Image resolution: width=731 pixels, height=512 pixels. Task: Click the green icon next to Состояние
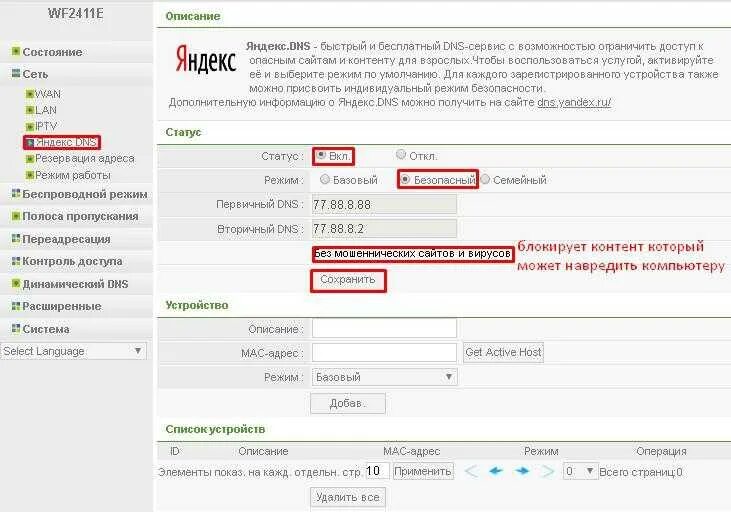16,51
